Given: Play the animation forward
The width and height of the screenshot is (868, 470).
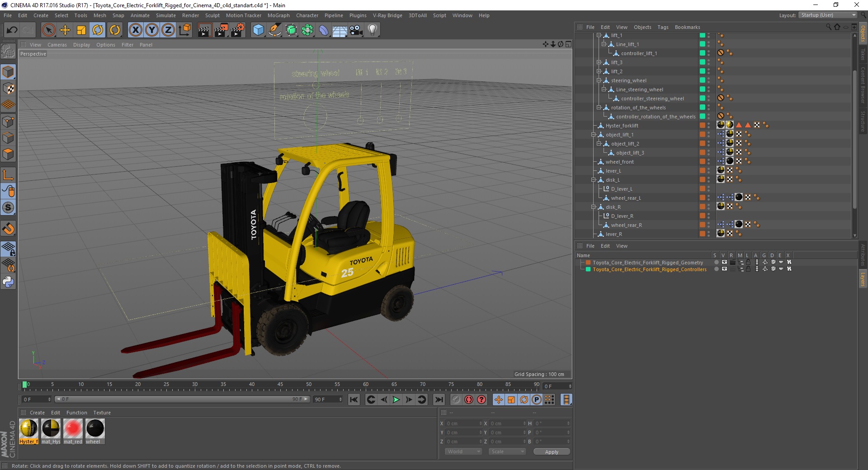Looking at the screenshot, I should click(396, 399).
